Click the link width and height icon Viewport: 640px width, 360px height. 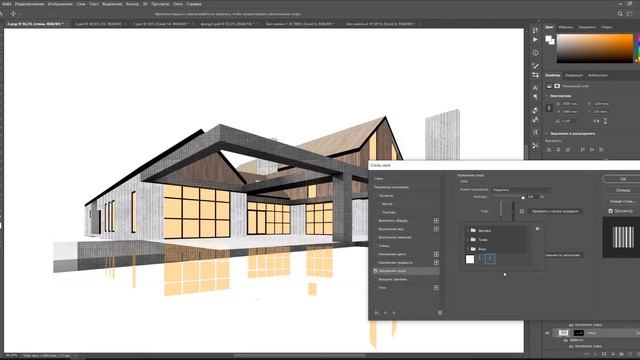coord(549,108)
